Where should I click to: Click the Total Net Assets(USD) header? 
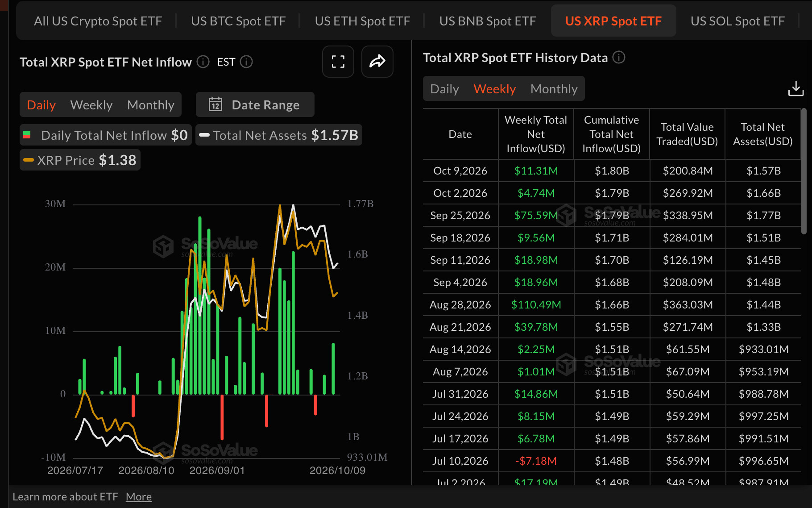pyautogui.click(x=763, y=134)
